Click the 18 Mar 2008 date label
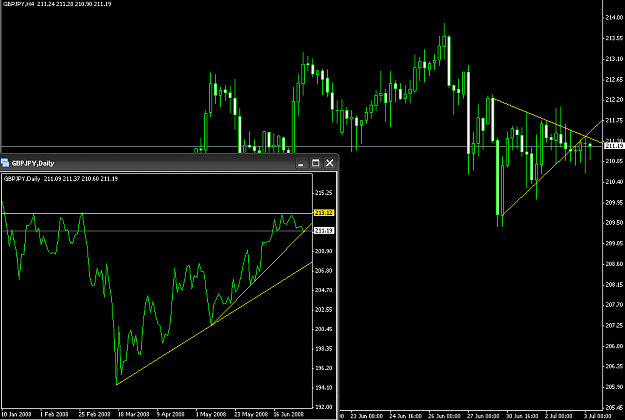The width and height of the screenshot is (625, 420). (133, 414)
